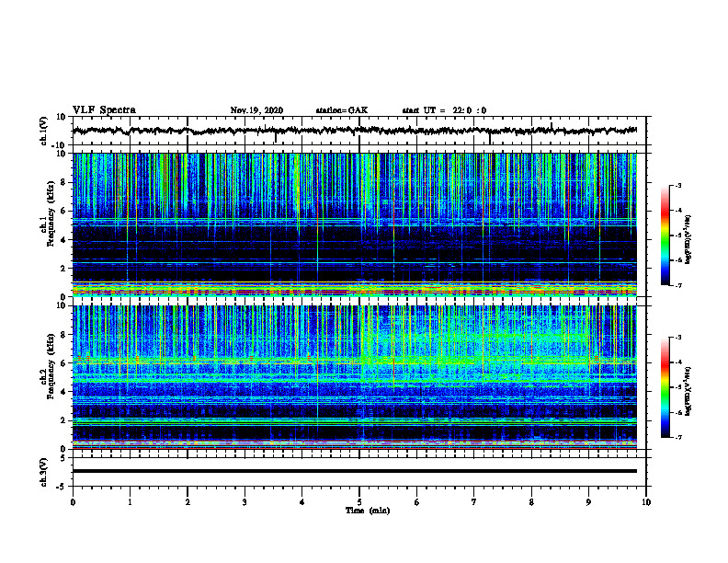This screenshot has width=728, height=563.
Task: Click the ch.1 voltage waveform trace panel
Action: 359,131
